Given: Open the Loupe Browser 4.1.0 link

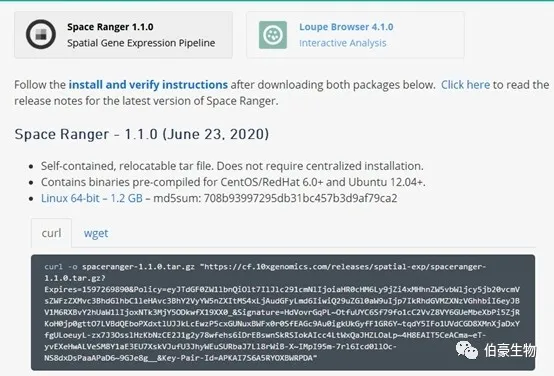Looking at the screenshot, I should click(346, 27).
